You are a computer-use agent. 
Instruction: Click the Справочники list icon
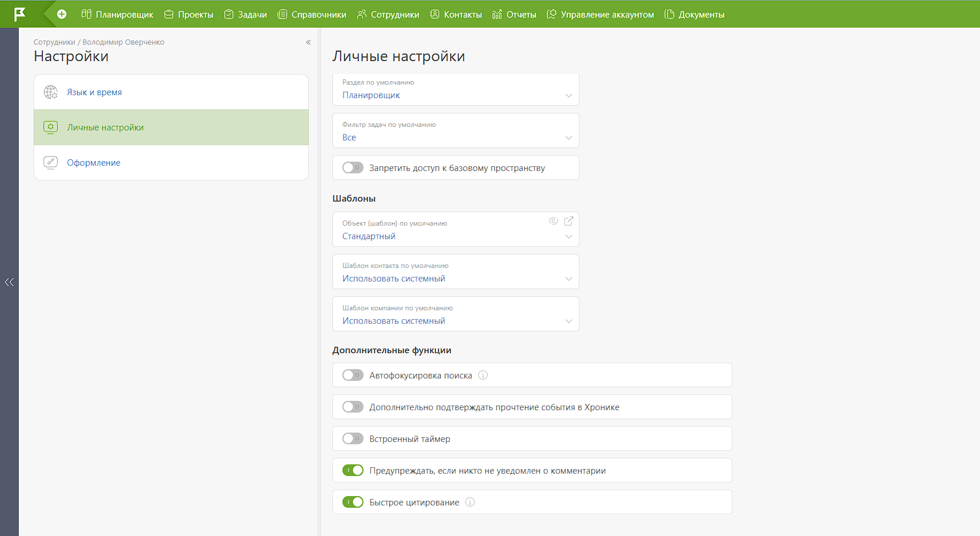(x=282, y=14)
